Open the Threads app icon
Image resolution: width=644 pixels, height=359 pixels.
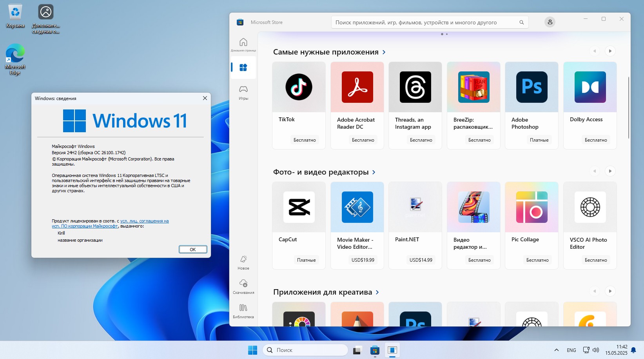click(x=415, y=87)
